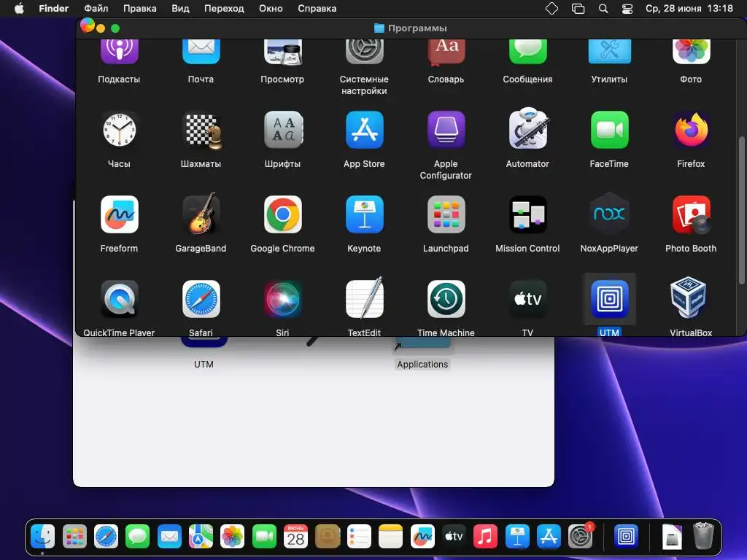Click the Stage Manager icon in the menu bar
This screenshot has height=560, width=747.
pyautogui.click(x=578, y=9)
